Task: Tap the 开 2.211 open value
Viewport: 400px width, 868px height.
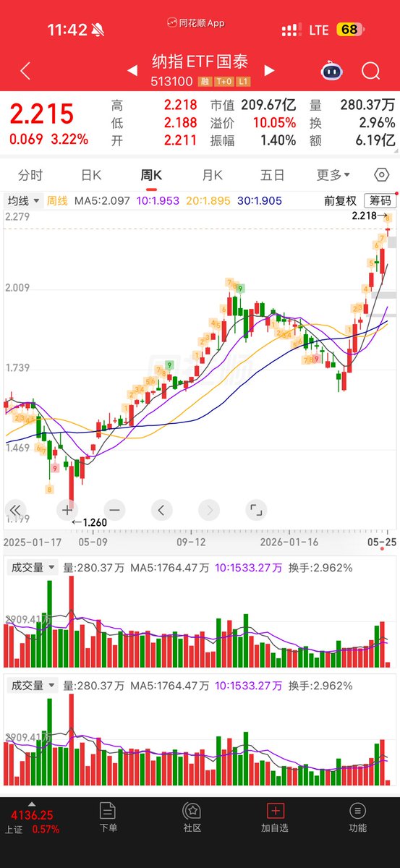Action: click(x=153, y=140)
